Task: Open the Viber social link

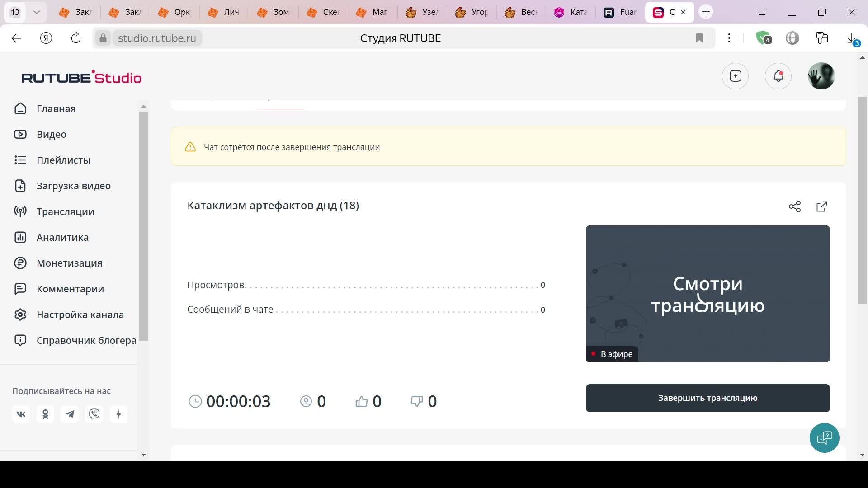Action: (x=94, y=414)
